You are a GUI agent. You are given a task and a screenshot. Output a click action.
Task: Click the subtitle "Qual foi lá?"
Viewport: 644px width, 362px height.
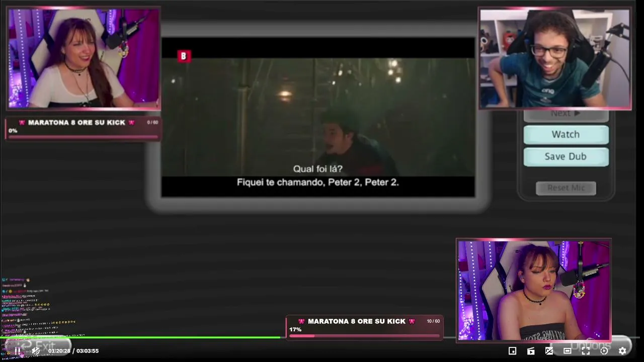318,169
